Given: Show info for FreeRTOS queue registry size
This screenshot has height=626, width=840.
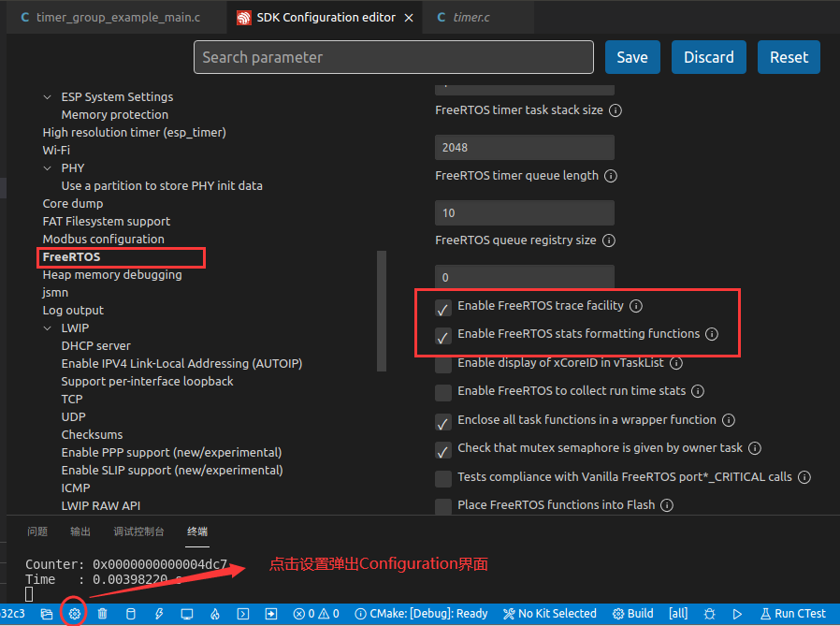Looking at the screenshot, I should (x=609, y=240).
